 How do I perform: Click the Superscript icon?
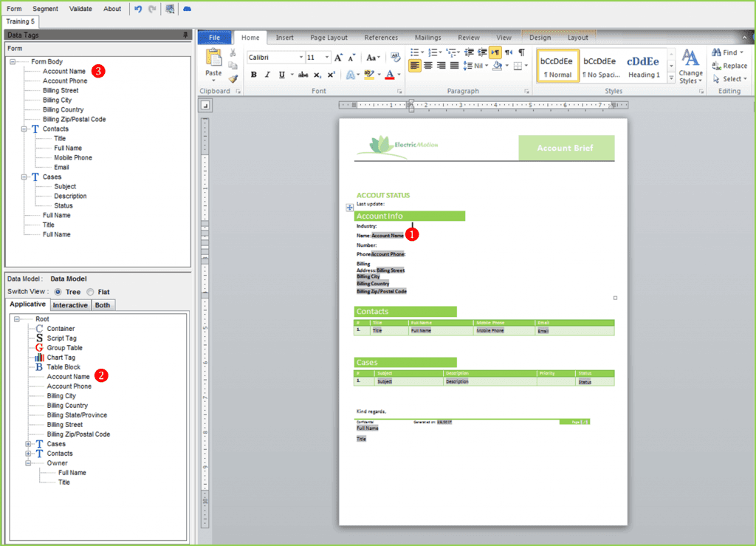click(331, 75)
